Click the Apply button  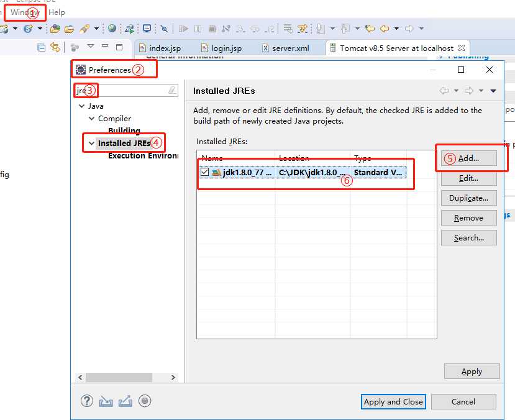[x=472, y=372]
